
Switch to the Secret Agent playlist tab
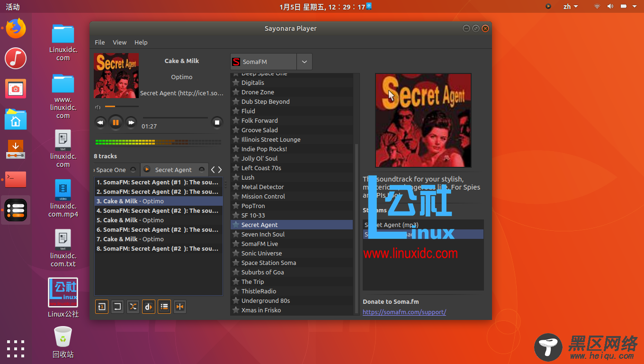(x=173, y=170)
